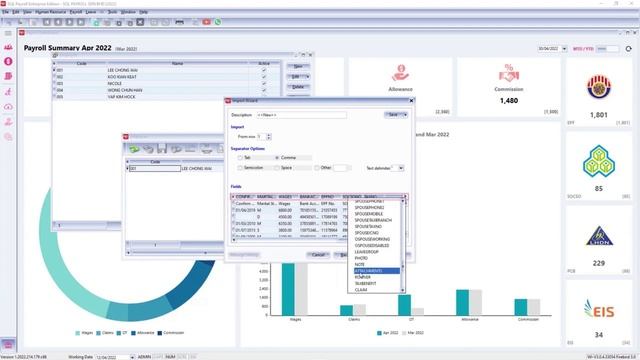Select ATTACHMENTS in the field dropdown list
Viewport: 640px width, 360px height.
tap(377, 271)
